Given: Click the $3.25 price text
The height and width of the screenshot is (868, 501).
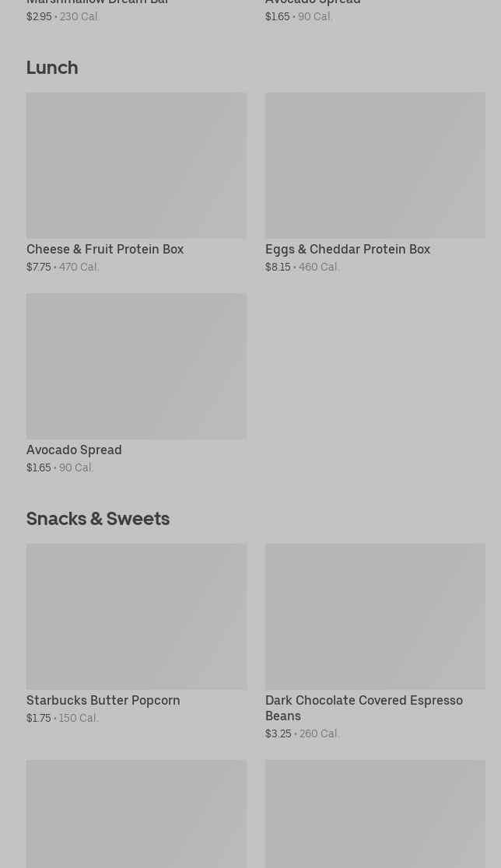Looking at the screenshot, I should [278, 734].
